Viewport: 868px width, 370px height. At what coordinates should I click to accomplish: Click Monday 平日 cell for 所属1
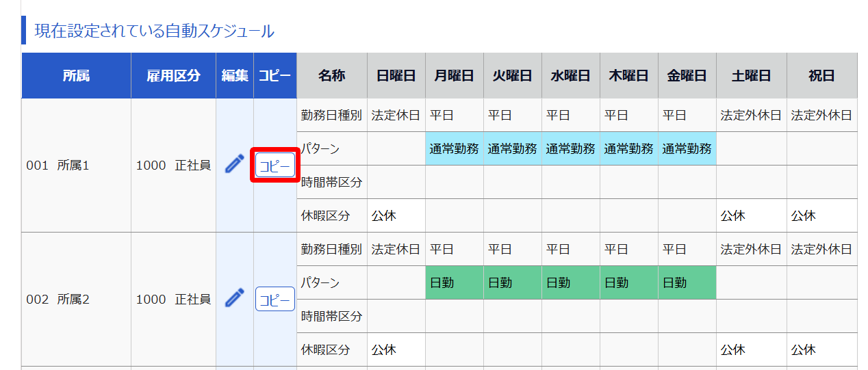(455, 116)
